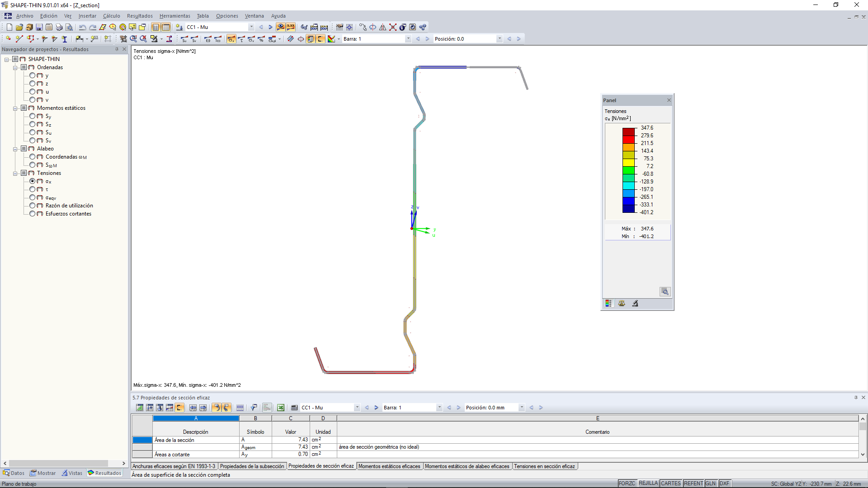Toggle show values x.xx toolbar icon
Viewport: 868px width, 488px height.
291,27
